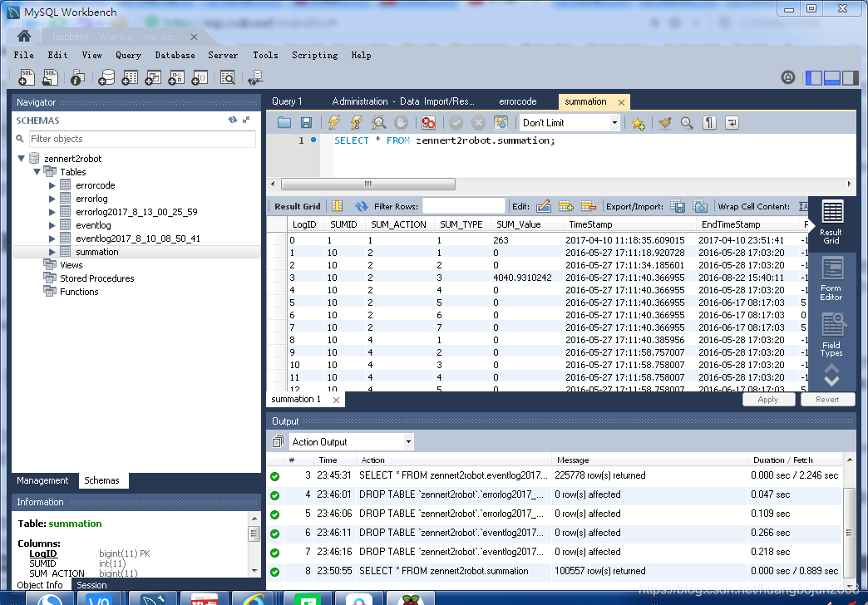Toggle the autocommit mode icon

coord(501,122)
